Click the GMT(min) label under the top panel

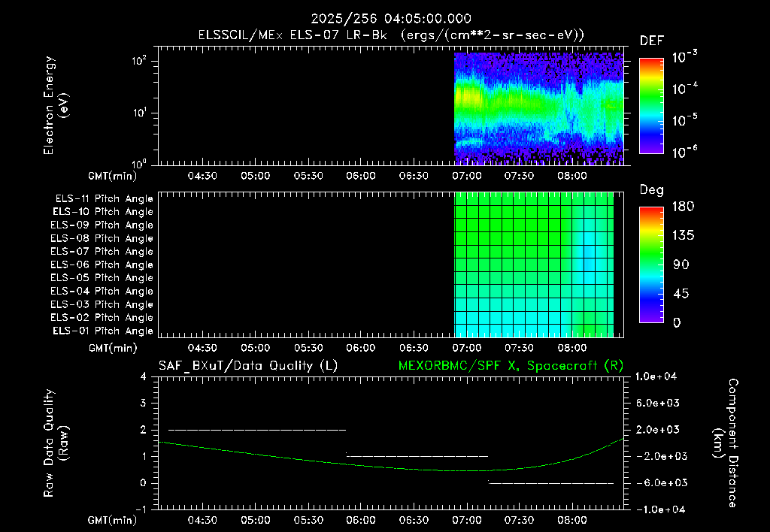click(x=113, y=176)
